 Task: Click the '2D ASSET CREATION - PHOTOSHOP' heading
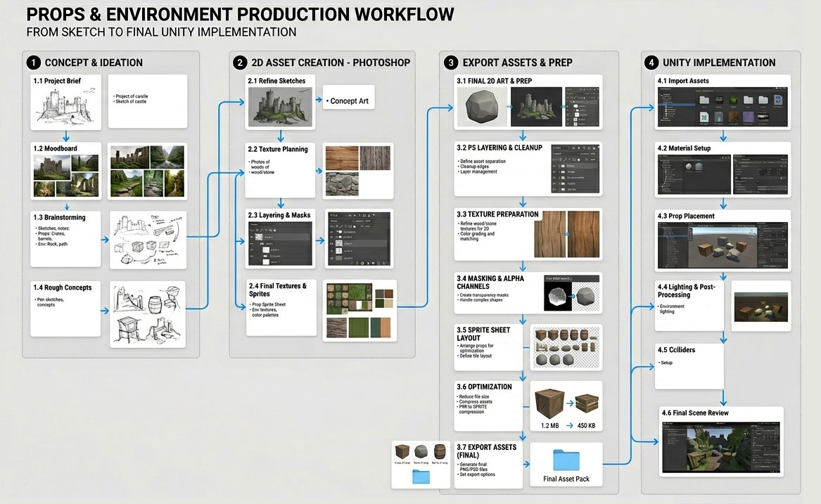pos(331,63)
